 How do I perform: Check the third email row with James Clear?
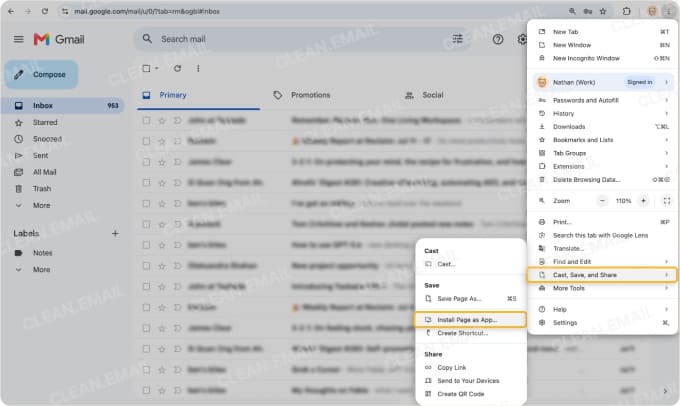147,162
